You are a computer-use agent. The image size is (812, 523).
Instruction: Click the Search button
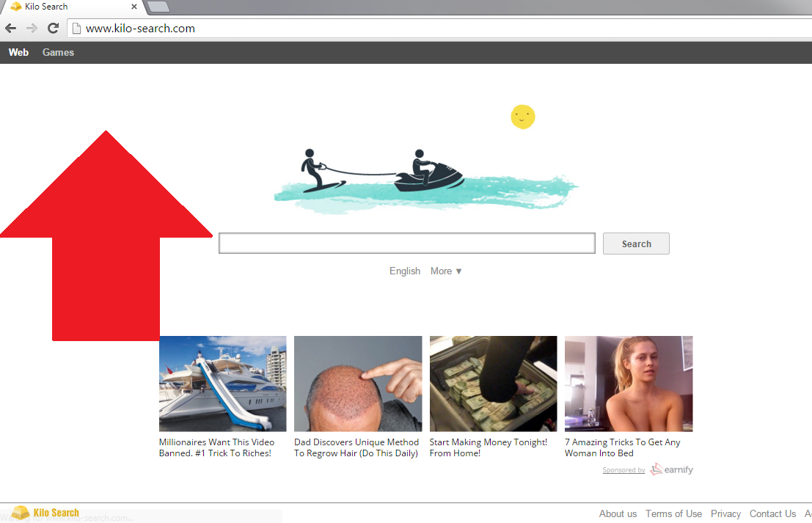click(636, 244)
